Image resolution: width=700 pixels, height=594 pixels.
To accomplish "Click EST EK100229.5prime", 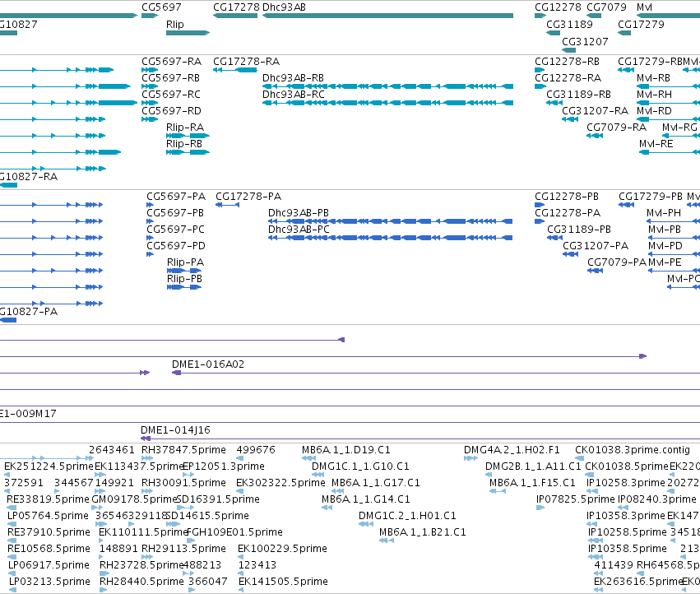I will [x=241, y=557].
